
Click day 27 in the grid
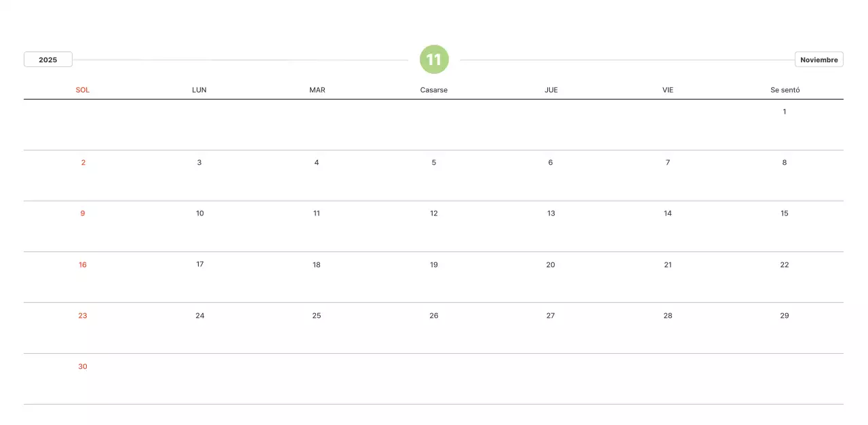click(551, 316)
